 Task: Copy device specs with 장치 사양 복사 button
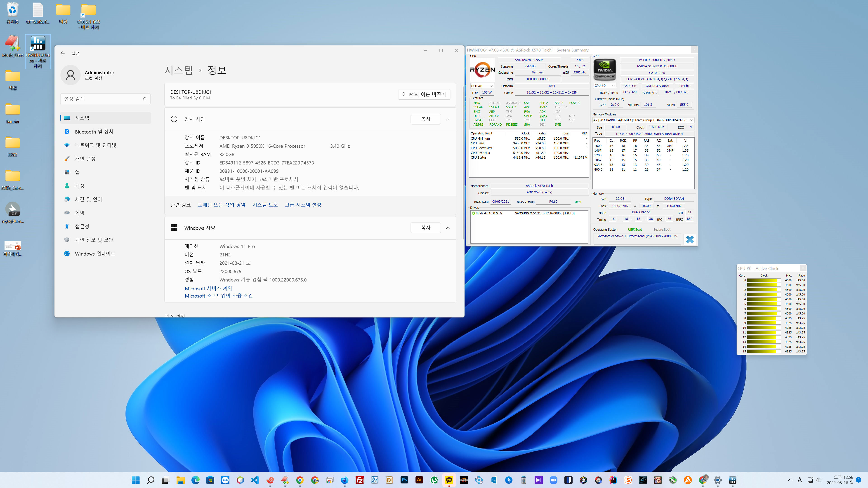(426, 119)
